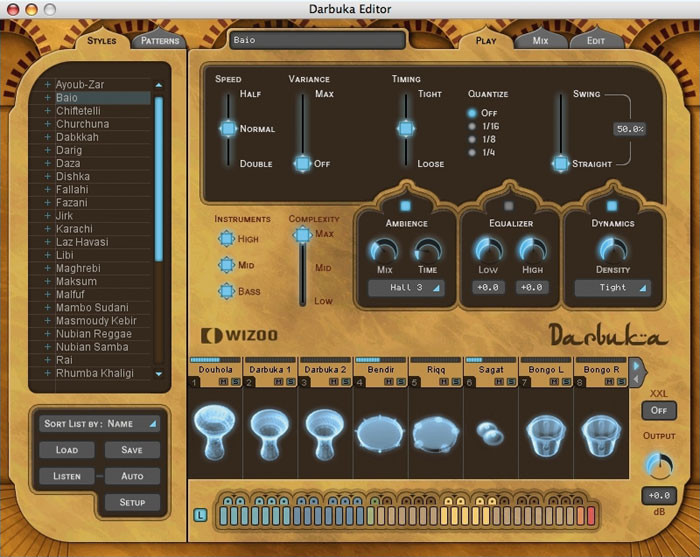This screenshot has width=700, height=557.
Task: Turn the Dynamics Density knob
Action: click(x=612, y=250)
